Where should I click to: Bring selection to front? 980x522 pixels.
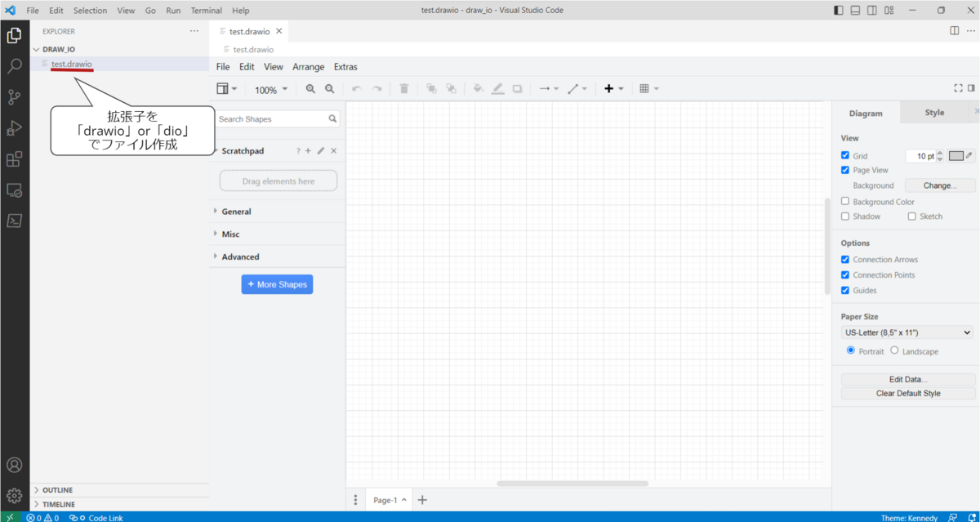pyautogui.click(x=431, y=89)
